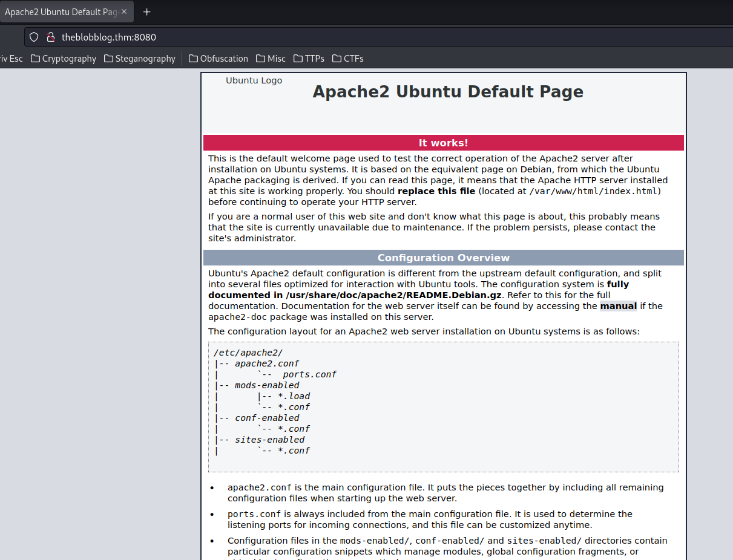Click the /etc/apache2/ line in config tree
This screenshot has width=733, height=560.
(x=248, y=353)
